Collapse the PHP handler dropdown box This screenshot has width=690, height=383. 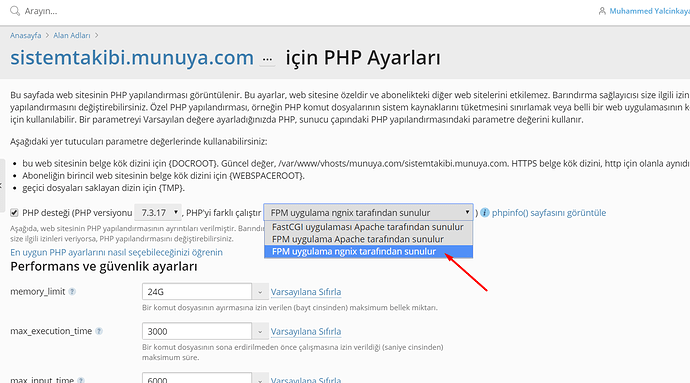(x=368, y=212)
